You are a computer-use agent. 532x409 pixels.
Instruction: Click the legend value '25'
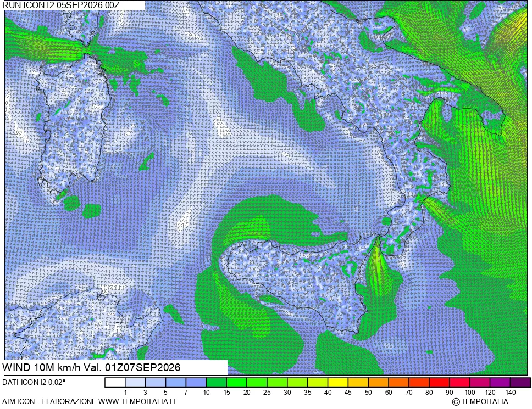point(267,393)
